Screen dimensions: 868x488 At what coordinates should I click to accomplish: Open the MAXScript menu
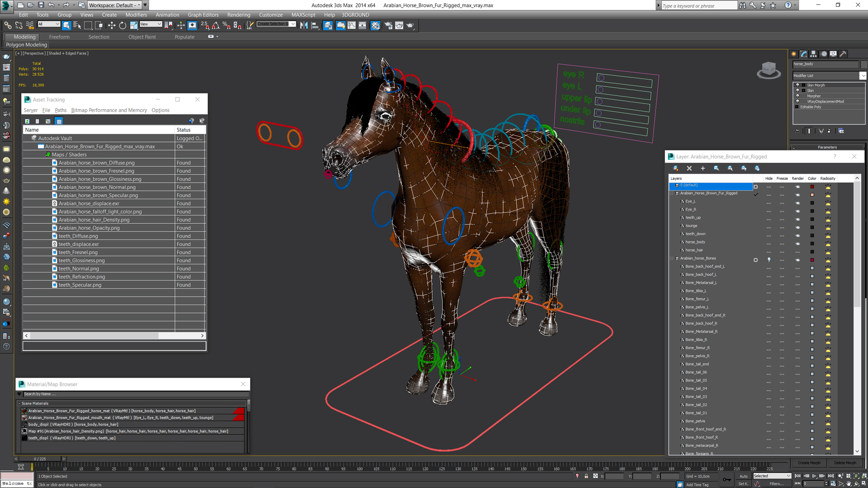pyautogui.click(x=303, y=15)
